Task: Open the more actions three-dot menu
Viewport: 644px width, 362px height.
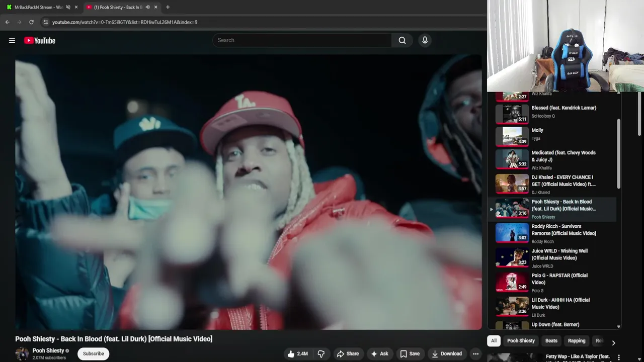Action: pyautogui.click(x=475, y=354)
